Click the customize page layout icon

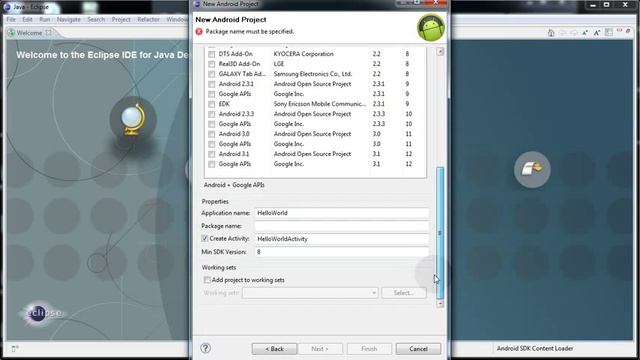(x=609, y=33)
